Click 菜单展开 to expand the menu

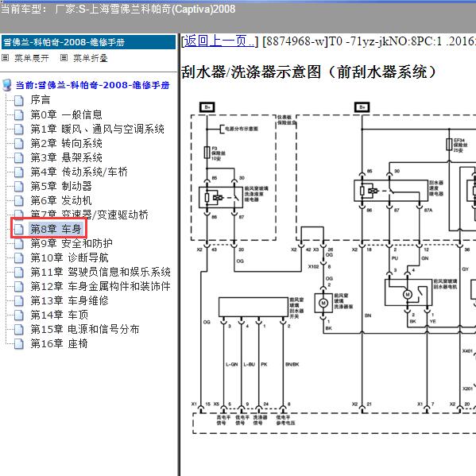(32, 58)
